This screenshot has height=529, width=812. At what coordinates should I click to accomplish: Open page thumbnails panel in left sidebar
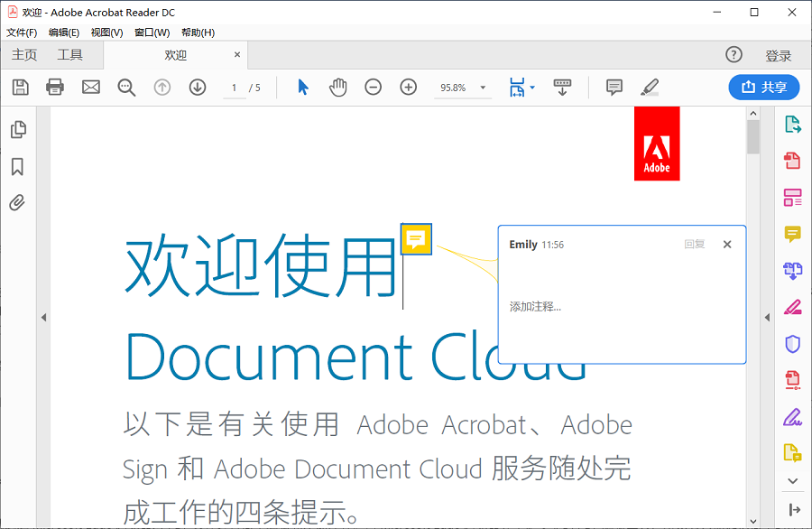coord(18,130)
